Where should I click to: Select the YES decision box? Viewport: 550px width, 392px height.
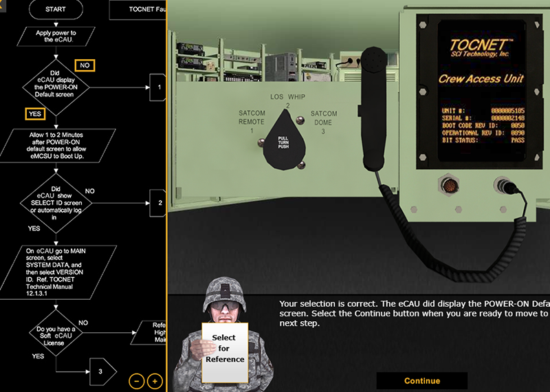click(35, 113)
